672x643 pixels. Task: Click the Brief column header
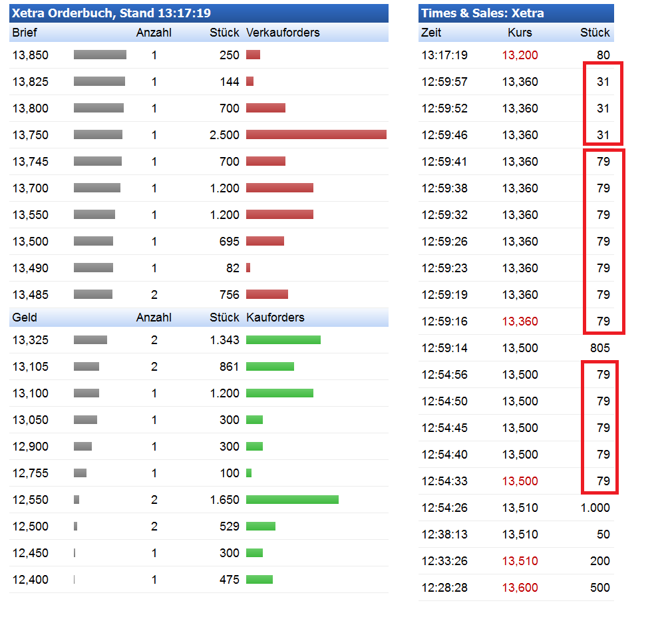[25, 33]
